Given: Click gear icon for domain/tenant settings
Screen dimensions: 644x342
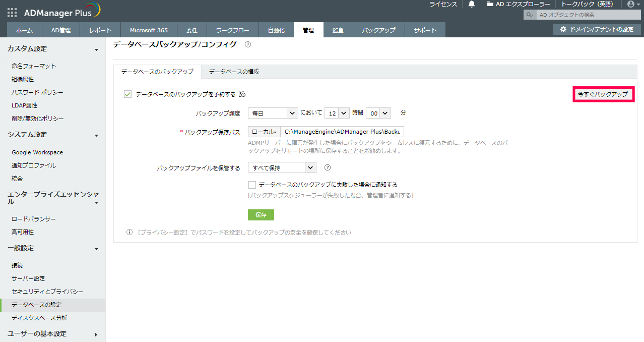Looking at the screenshot, I should pyautogui.click(x=563, y=30).
